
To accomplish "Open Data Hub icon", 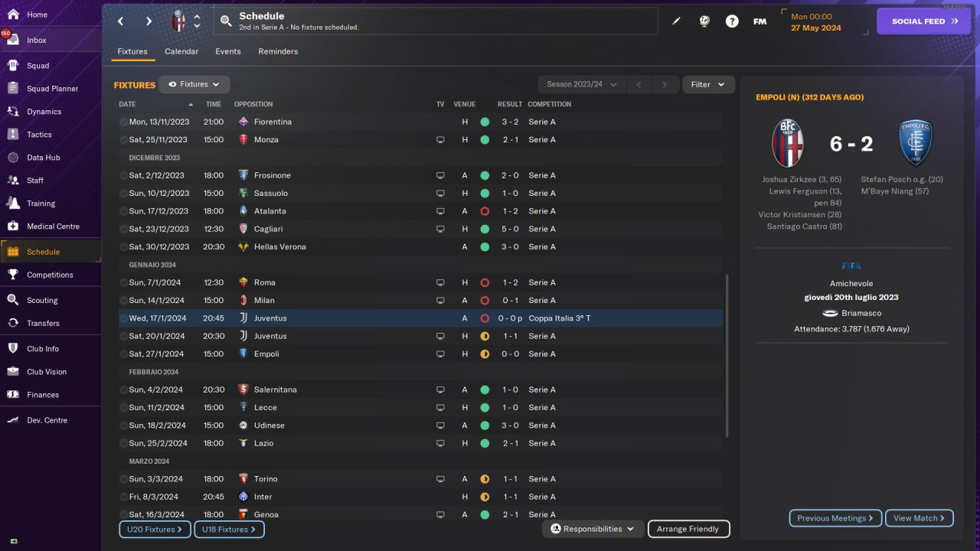I will pos(13,158).
